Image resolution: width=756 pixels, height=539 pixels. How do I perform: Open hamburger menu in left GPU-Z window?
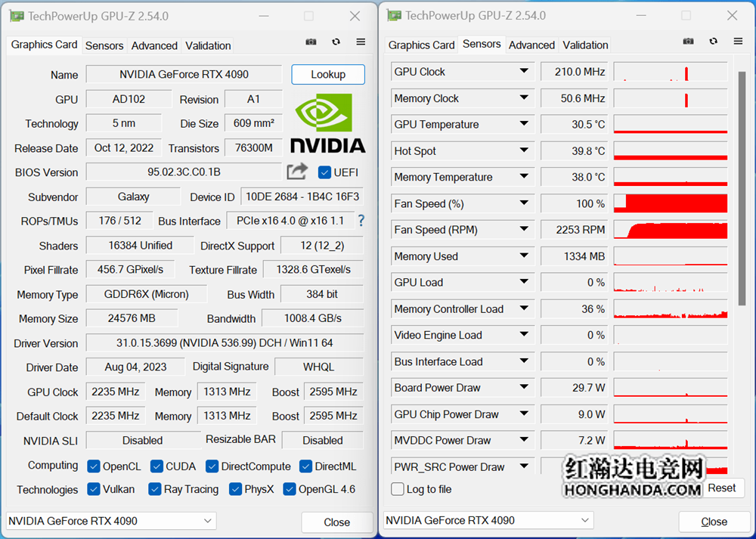coord(361,42)
